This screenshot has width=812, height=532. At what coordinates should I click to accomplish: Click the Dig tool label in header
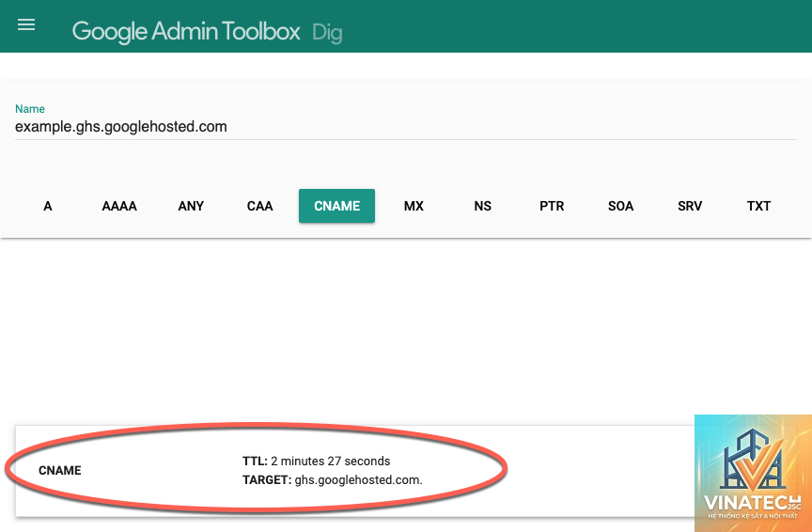[327, 33]
